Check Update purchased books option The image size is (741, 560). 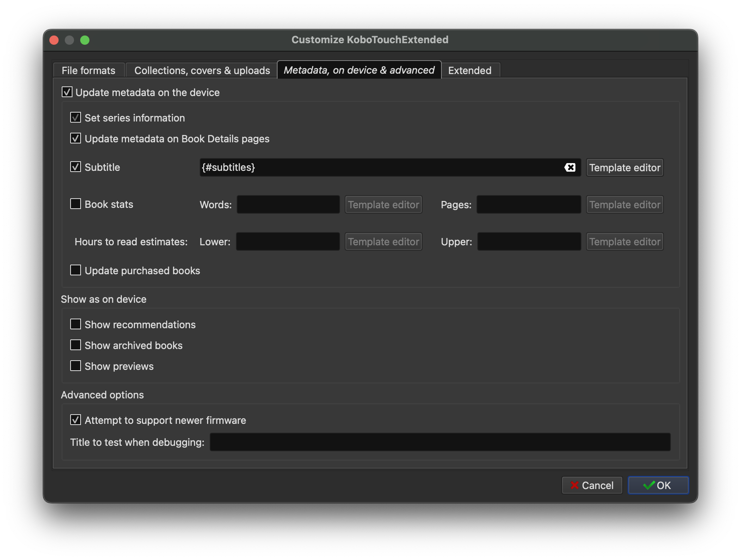(x=76, y=270)
